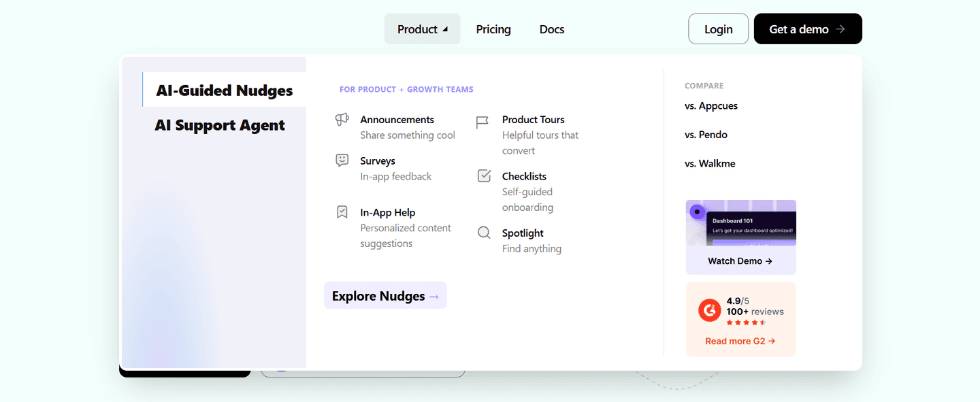Click the Product Tours flag icon

(483, 122)
